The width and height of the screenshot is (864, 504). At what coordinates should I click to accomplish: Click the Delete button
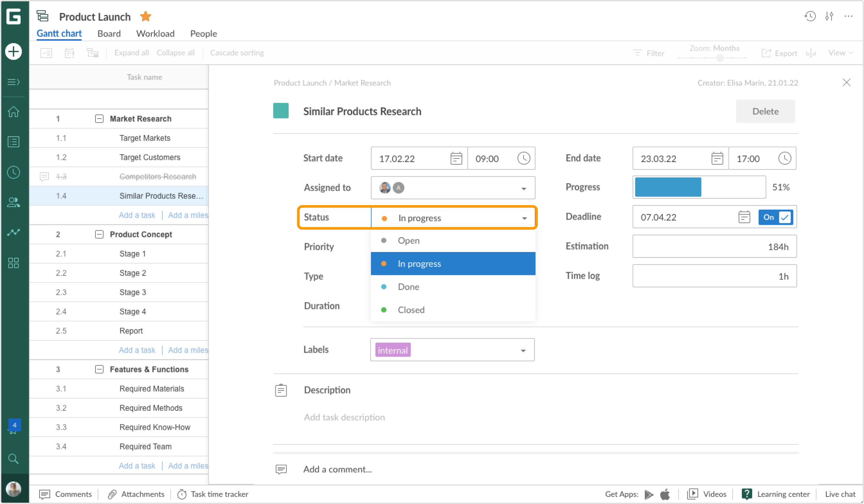[765, 111]
